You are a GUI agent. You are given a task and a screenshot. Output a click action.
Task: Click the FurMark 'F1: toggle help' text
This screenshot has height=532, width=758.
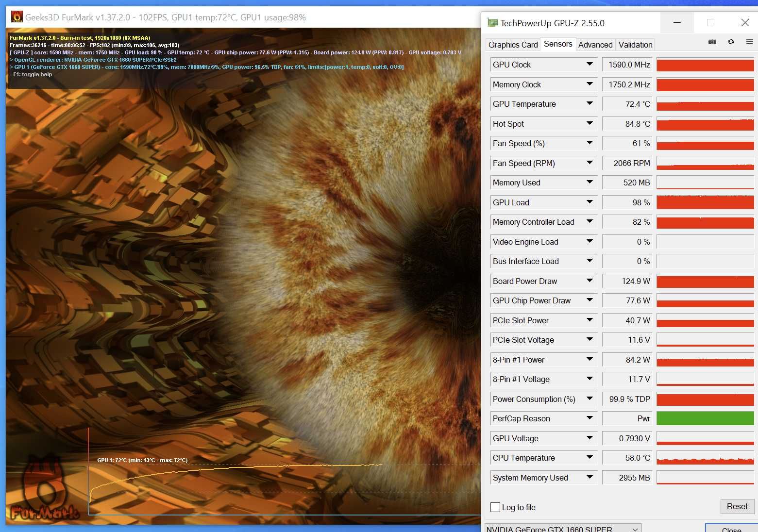(31, 74)
